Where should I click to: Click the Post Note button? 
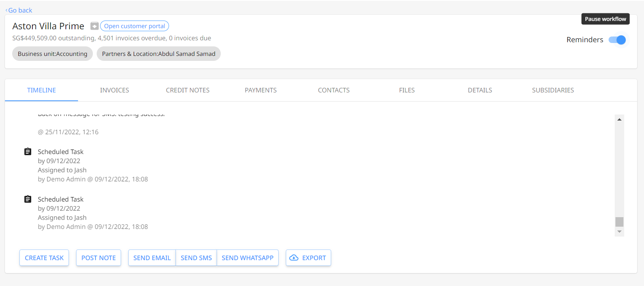coord(99,258)
